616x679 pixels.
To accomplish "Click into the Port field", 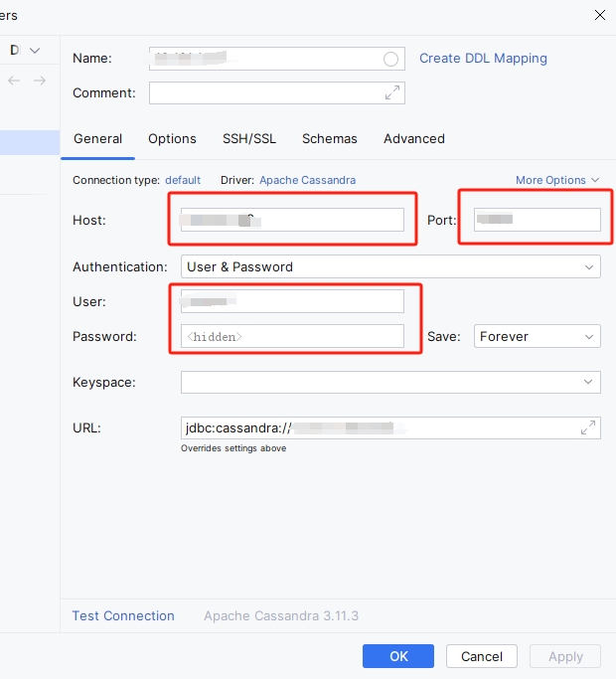I will click(x=537, y=220).
